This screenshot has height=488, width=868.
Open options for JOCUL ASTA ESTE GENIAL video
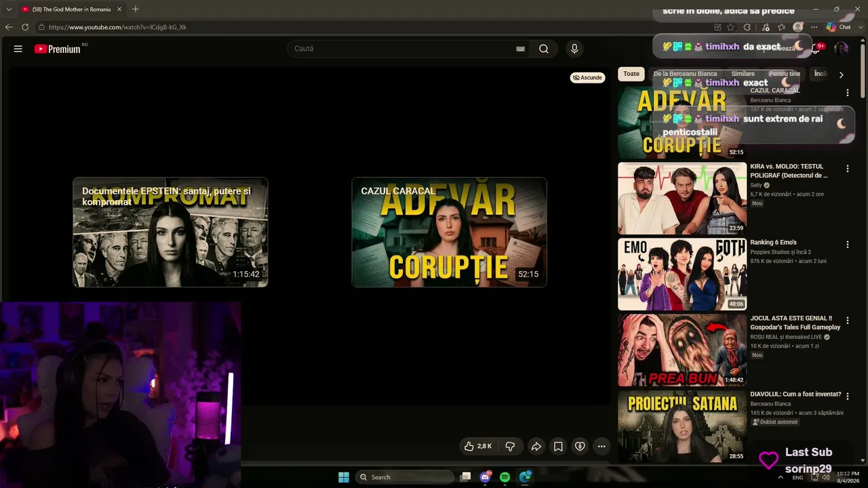coord(847,321)
